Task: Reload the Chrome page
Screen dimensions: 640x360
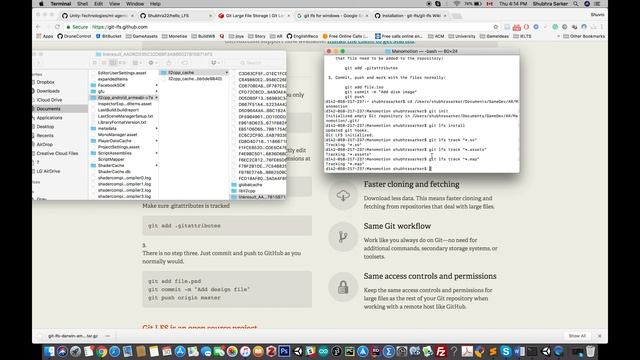Action: pos(57,27)
